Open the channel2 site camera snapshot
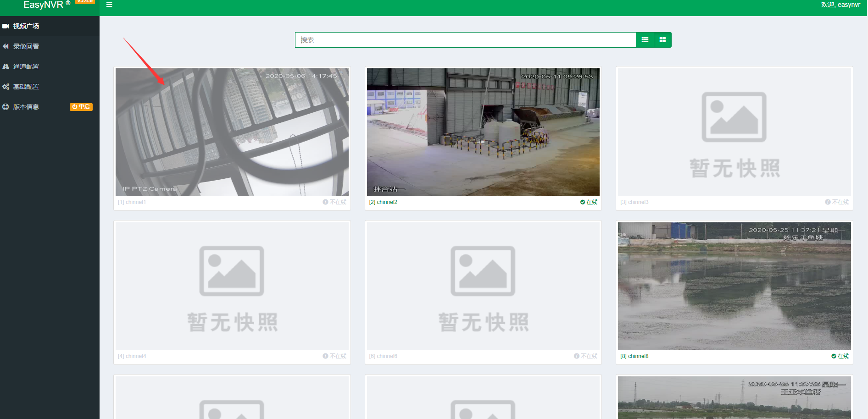Screen dimensions: 868x419 [483, 132]
